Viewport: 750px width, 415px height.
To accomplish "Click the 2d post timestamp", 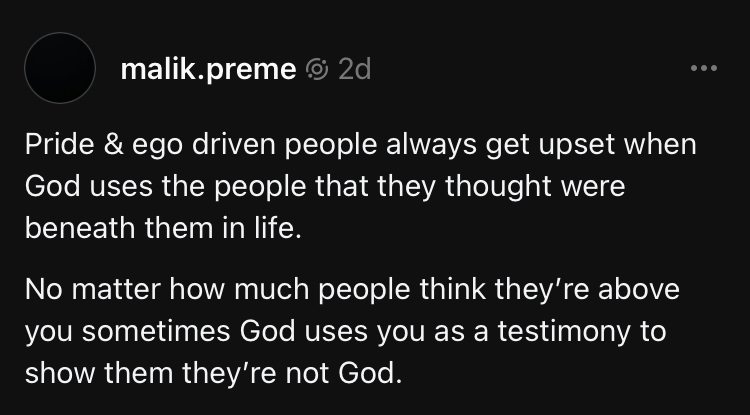I will point(354,69).
